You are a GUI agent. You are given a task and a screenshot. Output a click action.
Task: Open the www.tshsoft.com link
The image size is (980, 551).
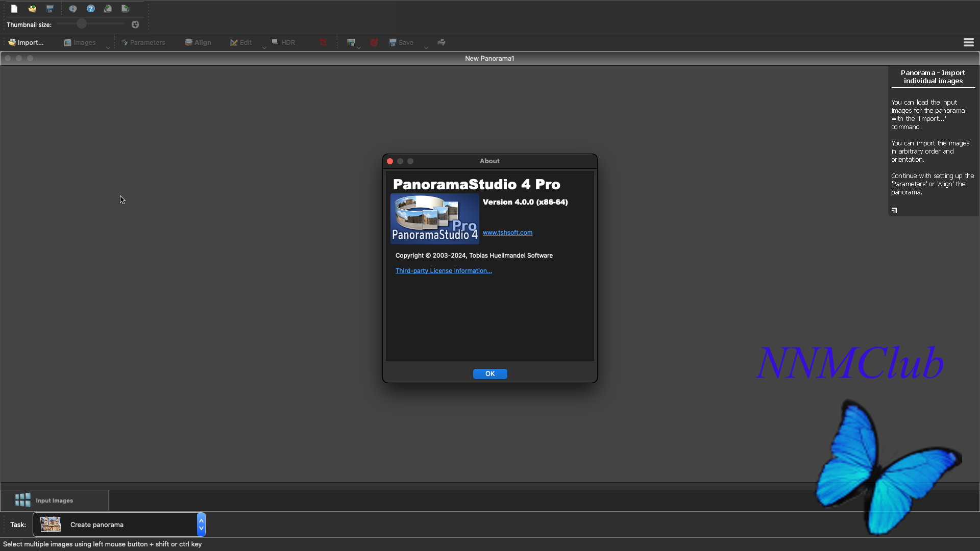pyautogui.click(x=507, y=233)
